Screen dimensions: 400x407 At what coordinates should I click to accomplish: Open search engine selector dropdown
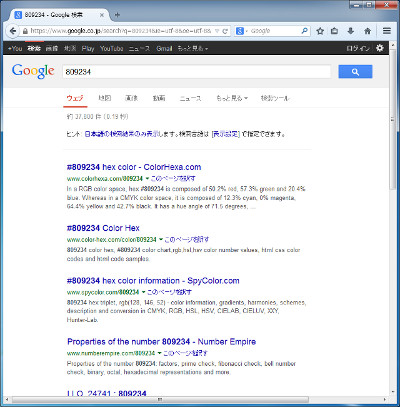point(241,31)
